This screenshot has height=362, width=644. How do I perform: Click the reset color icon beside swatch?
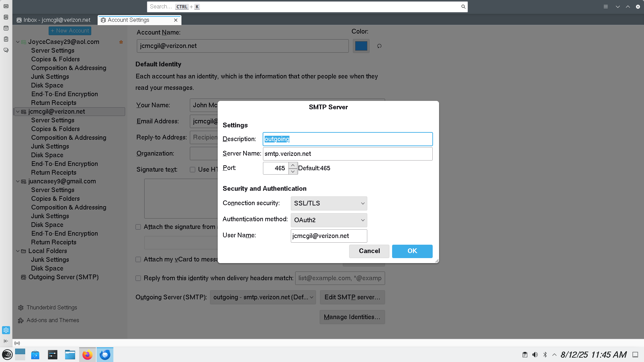(x=379, y=46)
